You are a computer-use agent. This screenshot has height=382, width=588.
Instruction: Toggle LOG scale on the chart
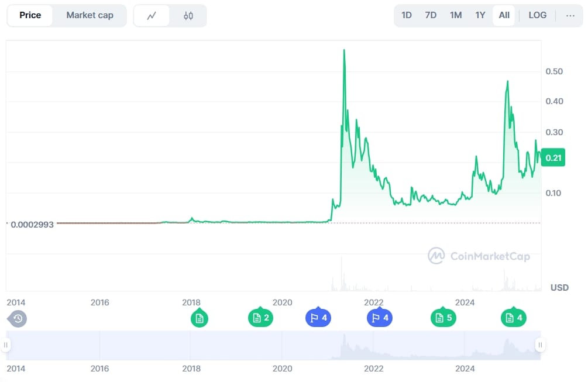pyautogui.click(x=537, y=15)
